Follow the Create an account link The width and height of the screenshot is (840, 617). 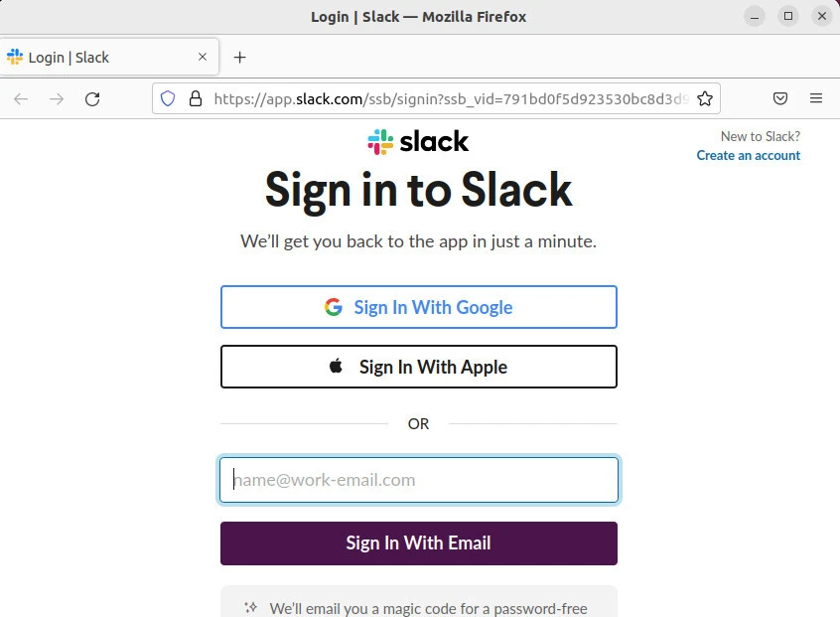[748, 155]
